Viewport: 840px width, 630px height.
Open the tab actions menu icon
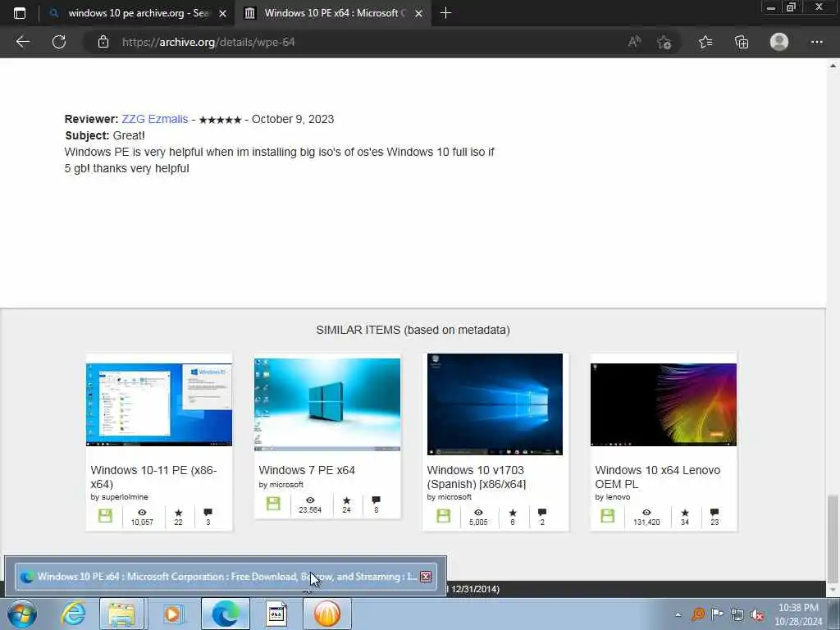[x=20, y=13]
